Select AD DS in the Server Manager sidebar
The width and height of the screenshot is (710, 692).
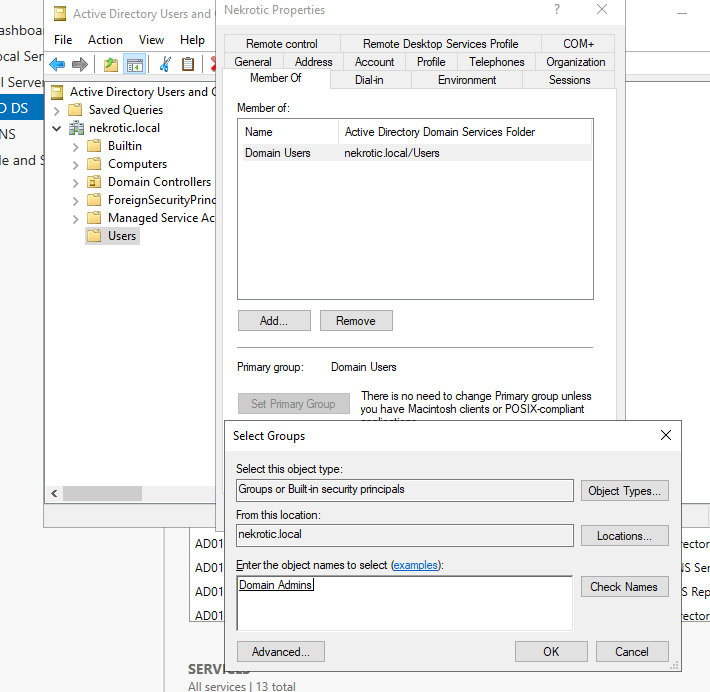tap(21, 108)
